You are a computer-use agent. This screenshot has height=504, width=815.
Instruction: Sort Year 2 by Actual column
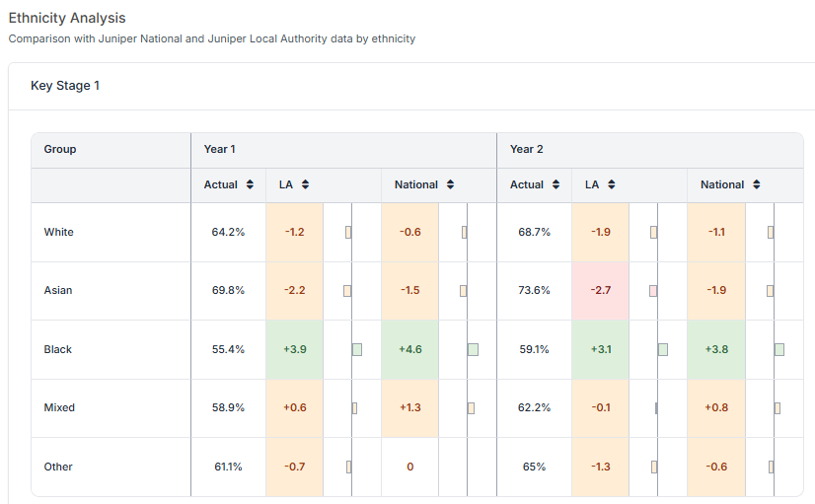coord(556,184)
